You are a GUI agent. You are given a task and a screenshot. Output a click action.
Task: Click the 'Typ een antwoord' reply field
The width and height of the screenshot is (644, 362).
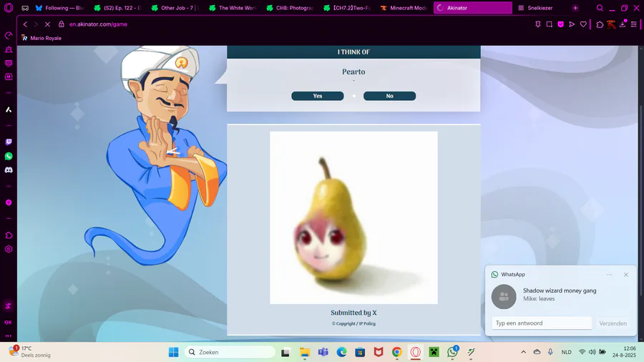[x=542, y=323]
